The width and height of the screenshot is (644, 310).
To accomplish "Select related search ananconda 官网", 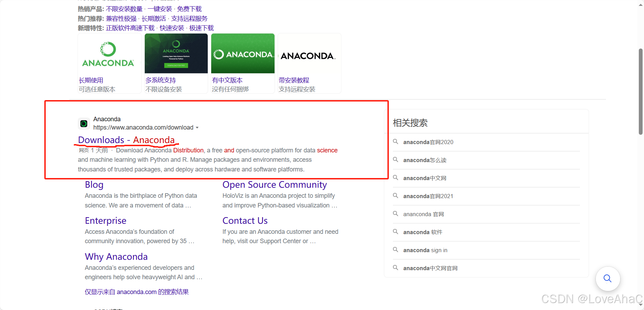I will [x=423, y=214].
